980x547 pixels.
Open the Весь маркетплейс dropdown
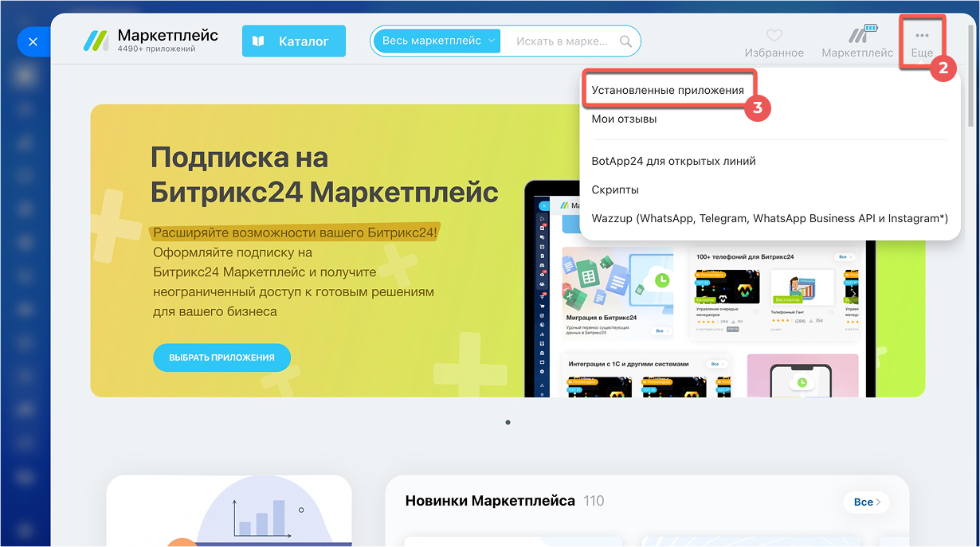click(437, 41)
